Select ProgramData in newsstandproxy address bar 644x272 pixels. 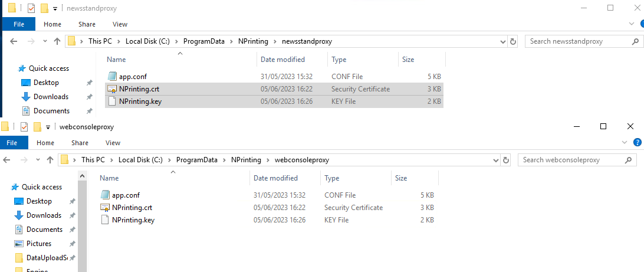pos(203,41)
